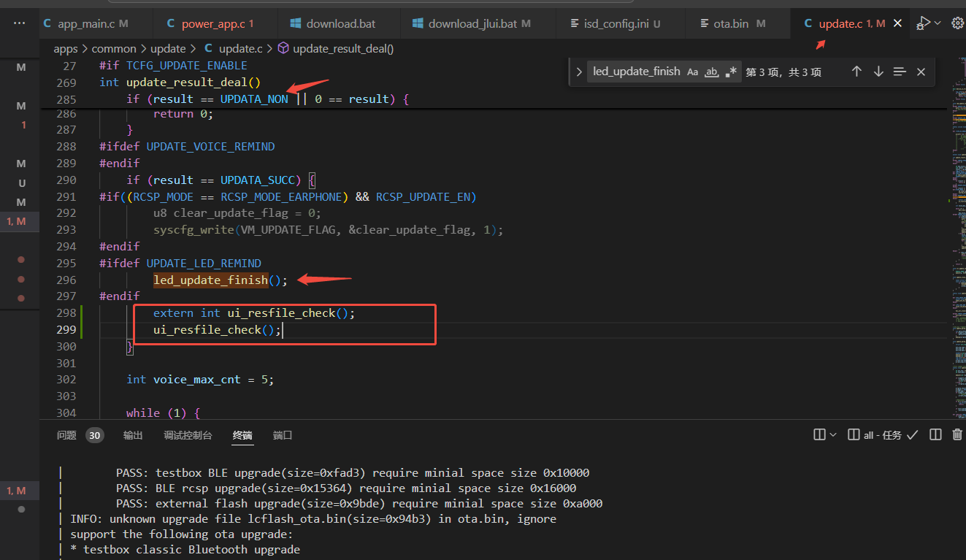Close the update.c tab

(897, 23)
